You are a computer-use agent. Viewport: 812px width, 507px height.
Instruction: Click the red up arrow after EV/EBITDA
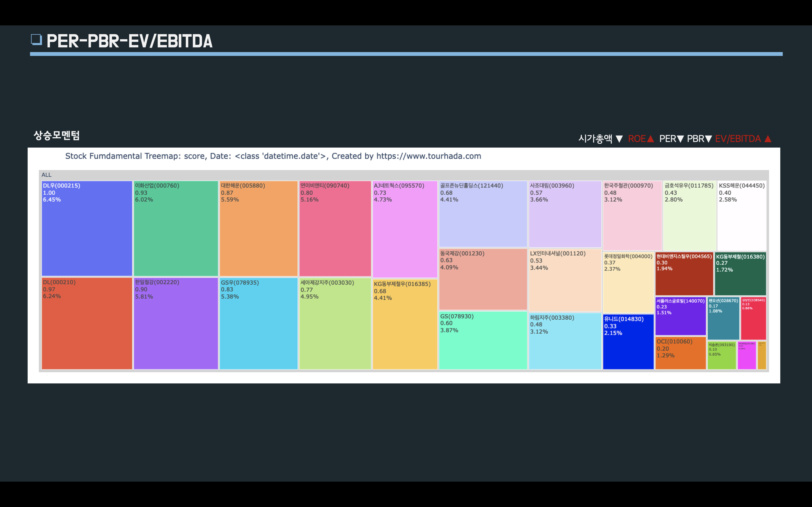click(x=768, y=139)
